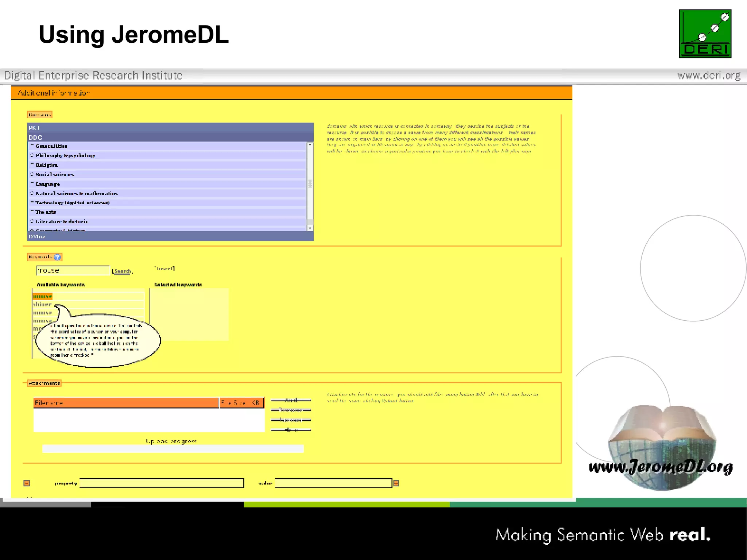Click the Domains section label
747x560 pixels.
tap(40, 115)
